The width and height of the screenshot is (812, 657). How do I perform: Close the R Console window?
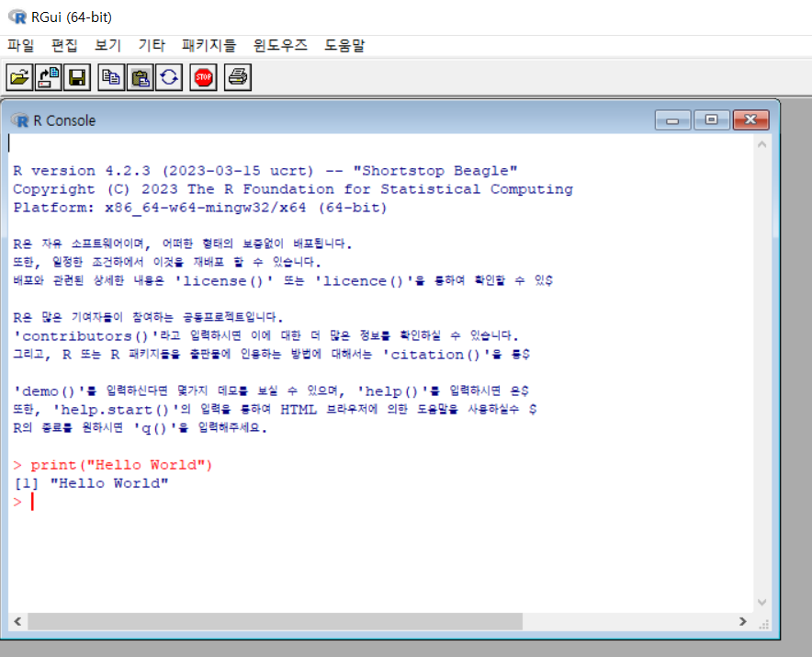click(x=750, y=120)
